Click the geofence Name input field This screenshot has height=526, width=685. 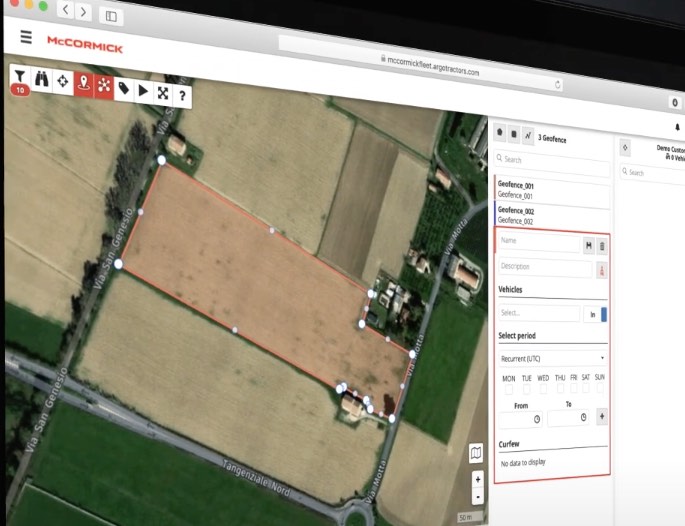click(x=538, y=241)
